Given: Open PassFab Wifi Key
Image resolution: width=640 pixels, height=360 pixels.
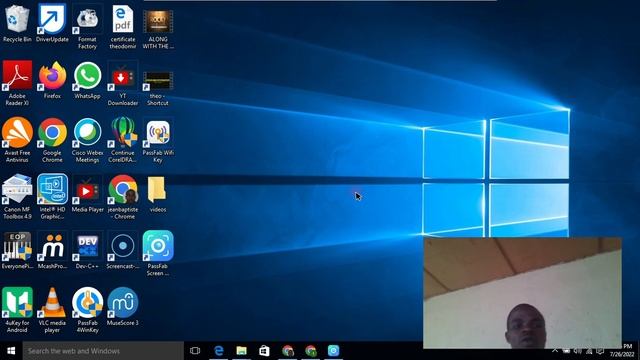Looking at the screenshot, I should point(158,140).
